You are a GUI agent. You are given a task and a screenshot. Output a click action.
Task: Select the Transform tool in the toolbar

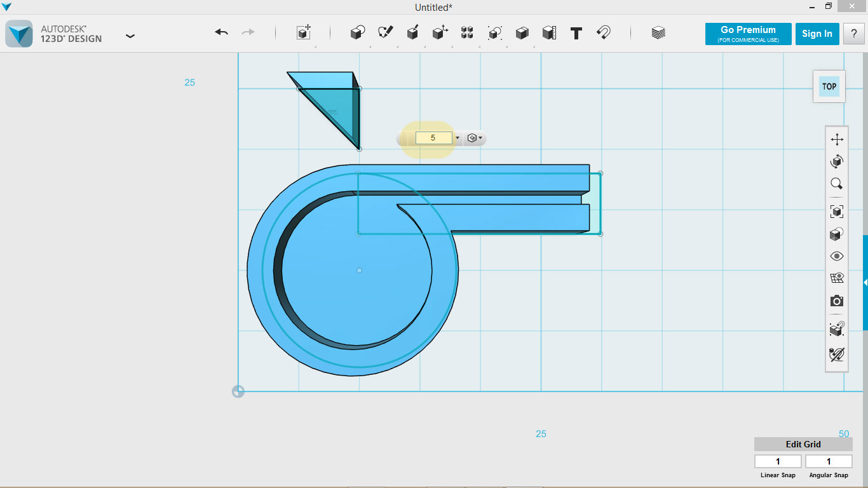tap(302, 34)
